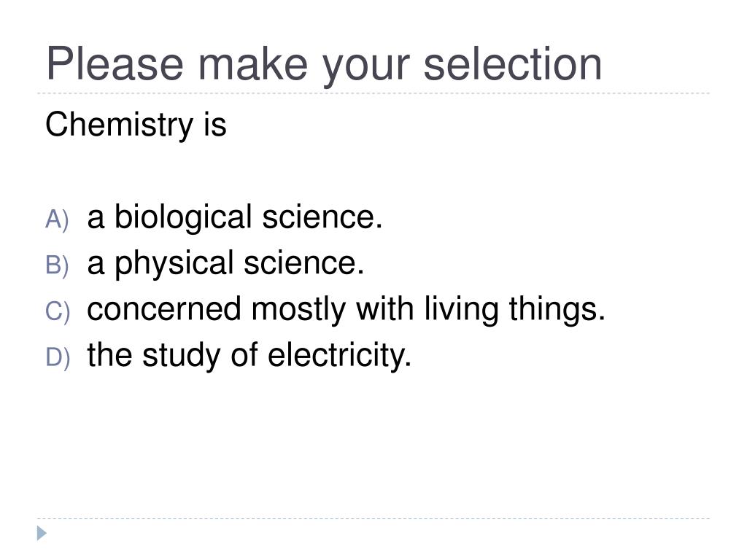Click the word 'physical' in option B
The image size is (747, 560).
click(174, 263)
